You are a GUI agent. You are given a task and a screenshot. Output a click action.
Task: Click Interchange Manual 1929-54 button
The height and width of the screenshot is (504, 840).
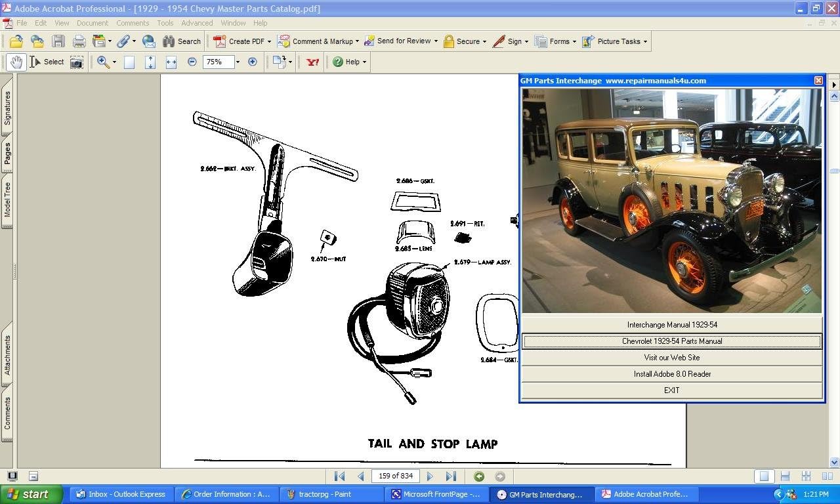[x=671, y=325]
